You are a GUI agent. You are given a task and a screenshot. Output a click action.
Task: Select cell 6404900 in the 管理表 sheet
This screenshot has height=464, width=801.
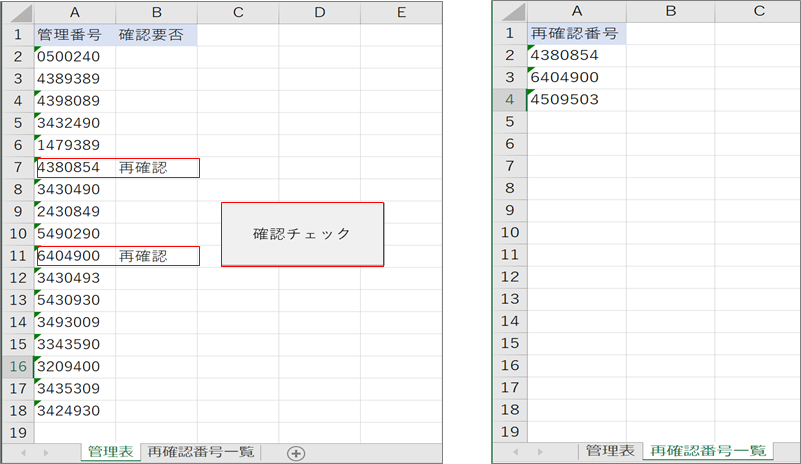75,256
